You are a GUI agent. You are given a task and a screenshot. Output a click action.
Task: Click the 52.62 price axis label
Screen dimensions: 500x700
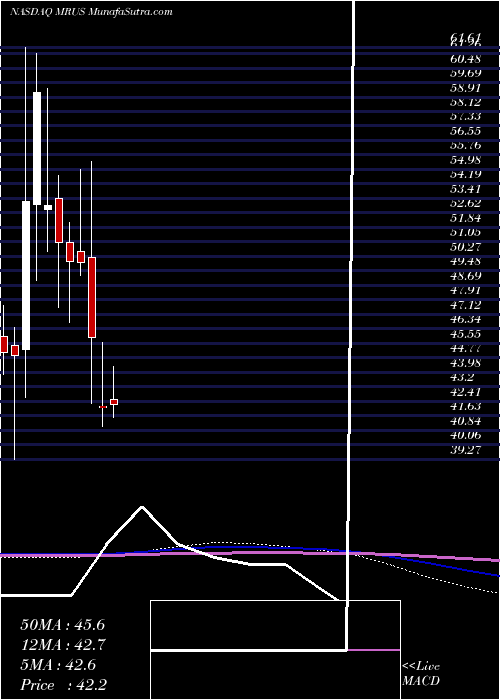click(465, 204)
